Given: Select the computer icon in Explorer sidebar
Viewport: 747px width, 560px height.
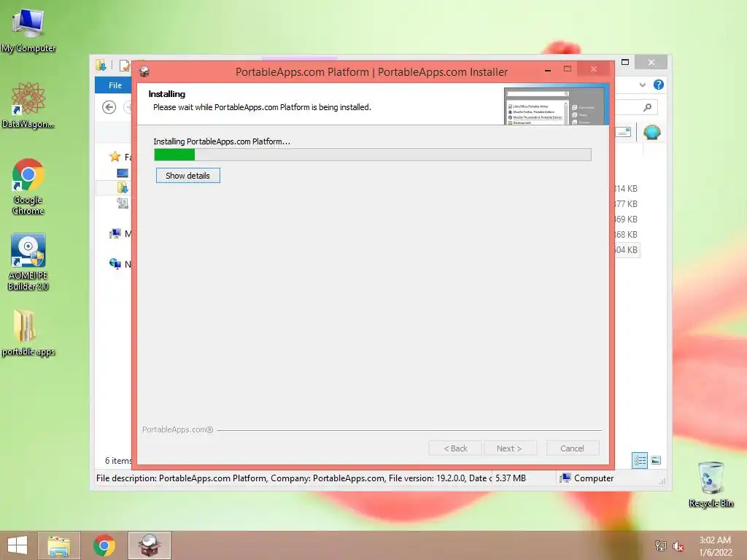Looking at the screenshot, I should pos(115,233).
